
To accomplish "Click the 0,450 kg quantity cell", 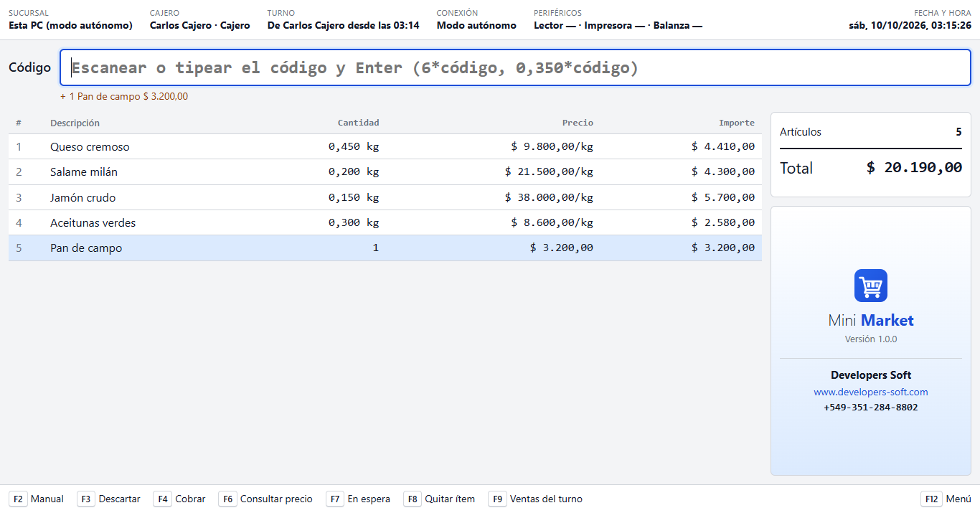I will [x=354, y=146].
